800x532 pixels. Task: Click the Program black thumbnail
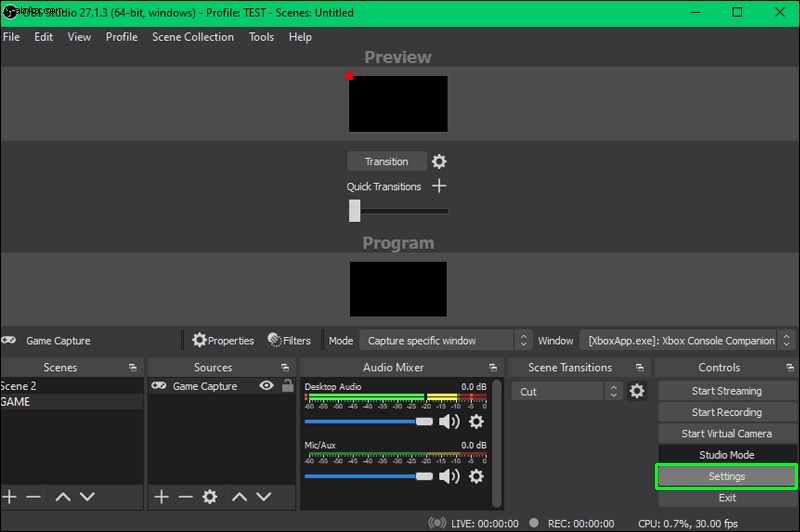click(x=398, y=289)
